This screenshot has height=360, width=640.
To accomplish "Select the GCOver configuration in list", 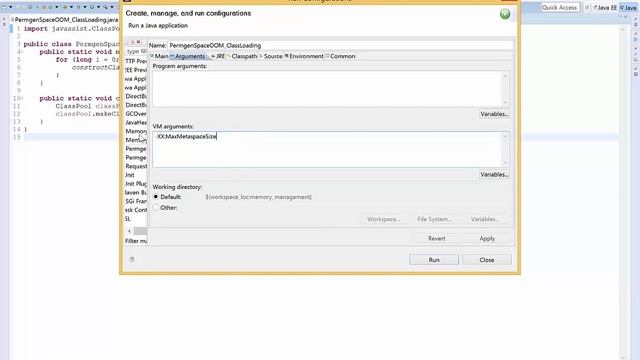I will [136, 114].
